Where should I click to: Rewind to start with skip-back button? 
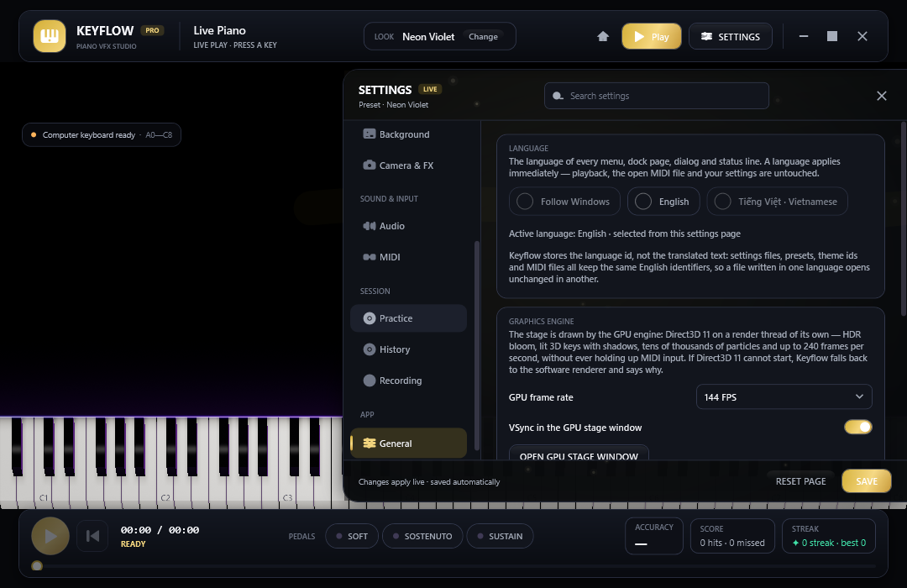(92, 536)
